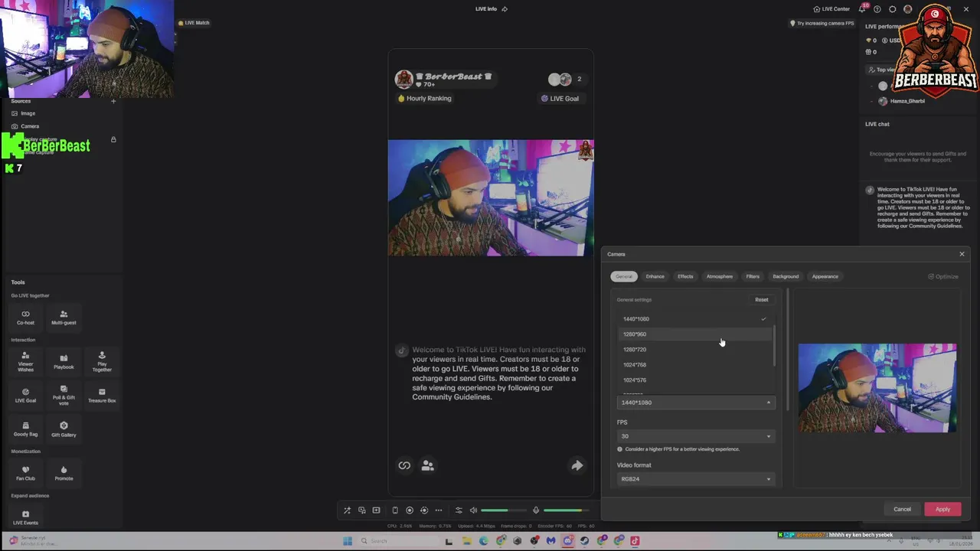Open audio mixer settings sliders icon
The image size is (980, 551).
[459, 510]
